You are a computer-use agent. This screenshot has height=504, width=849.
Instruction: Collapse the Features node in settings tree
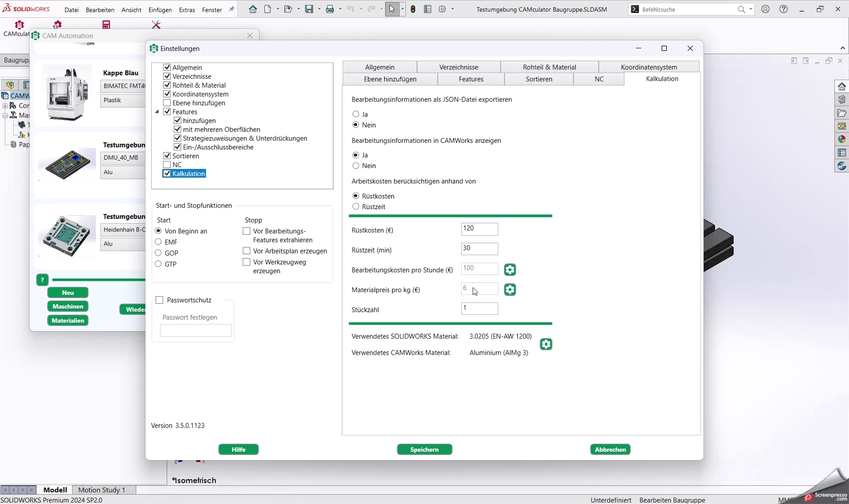[x=157, y=112]
